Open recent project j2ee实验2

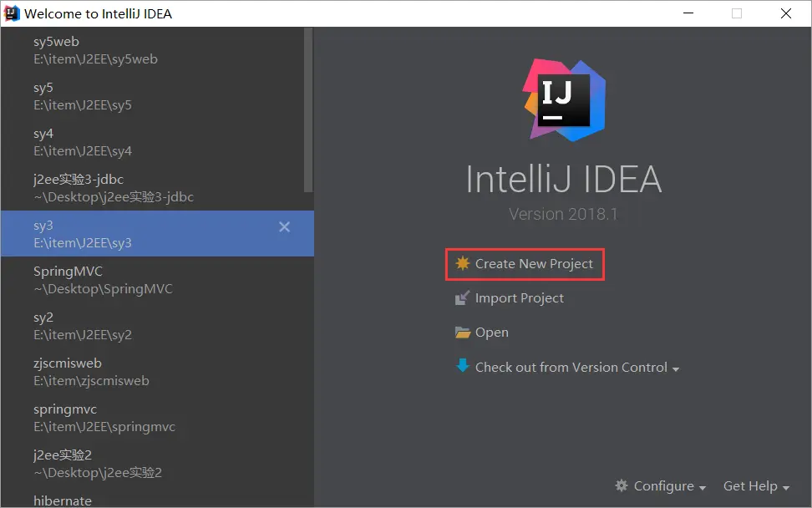(157, 464)
